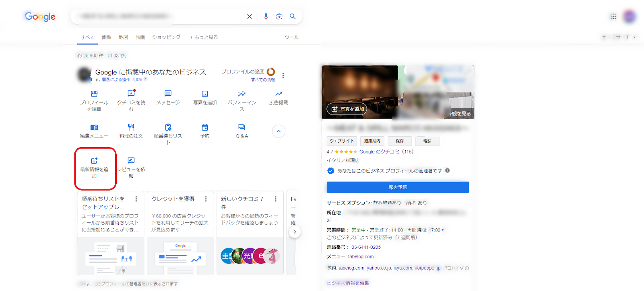
Task: Switch to the 動画 (Videos) tab
Action: [140, 37]
